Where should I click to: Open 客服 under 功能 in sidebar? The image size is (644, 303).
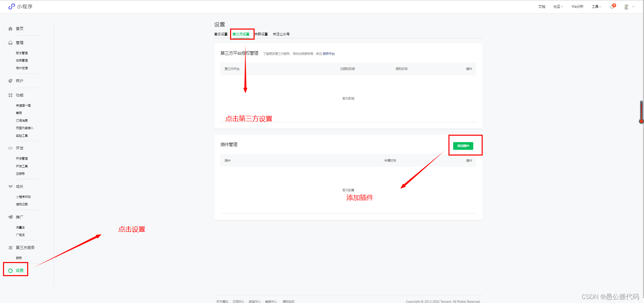(19, 113)
